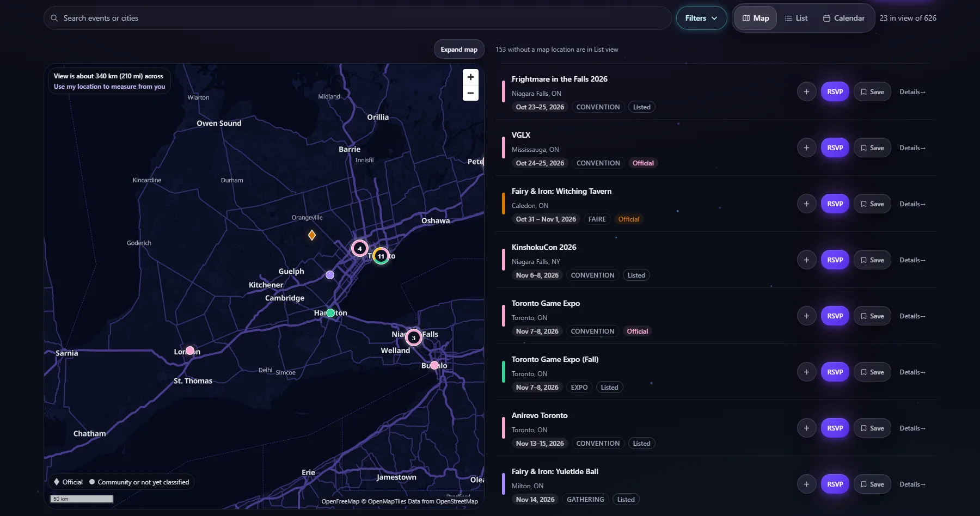980x516 pixels.
Task: Open Details for VGLX
Action: pyautogui.click(x=912, y=148)
